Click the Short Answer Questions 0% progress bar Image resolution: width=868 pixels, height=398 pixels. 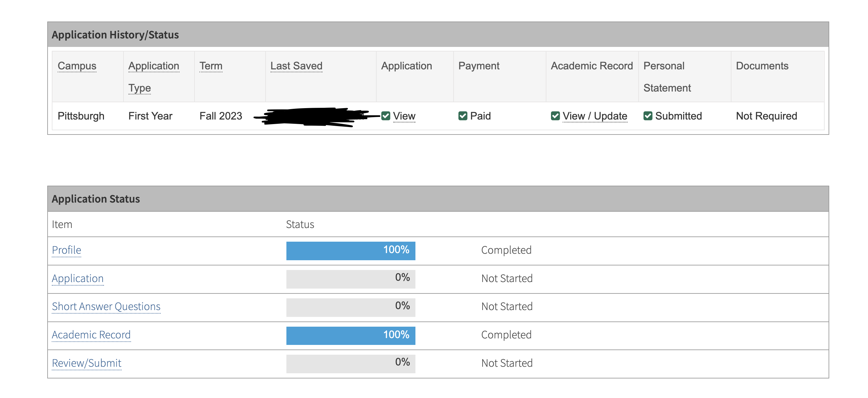tap(351, 307)
